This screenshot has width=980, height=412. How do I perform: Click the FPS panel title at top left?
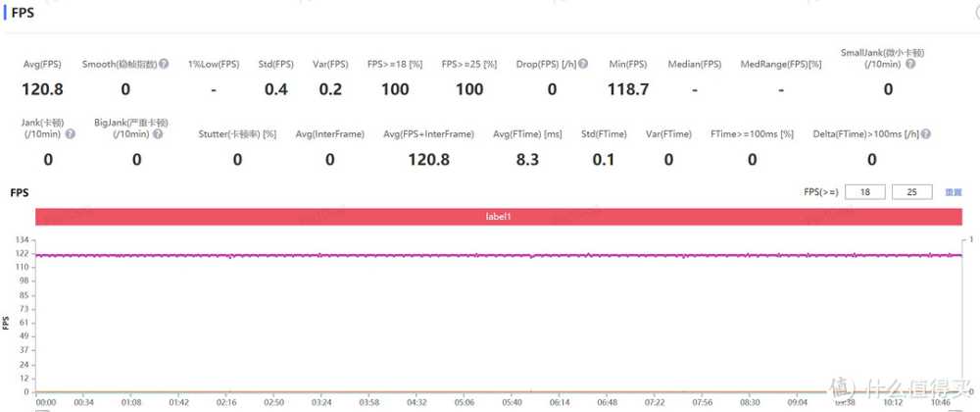22,14
